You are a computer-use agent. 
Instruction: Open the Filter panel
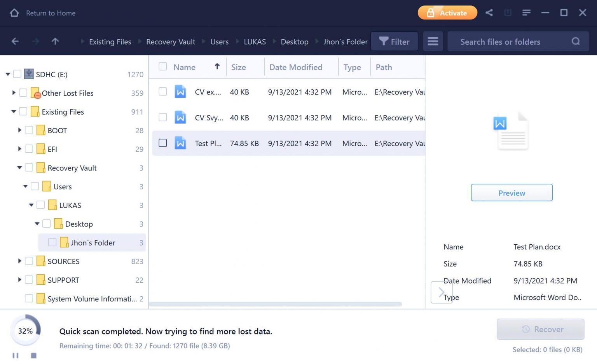tap(394, 41)
